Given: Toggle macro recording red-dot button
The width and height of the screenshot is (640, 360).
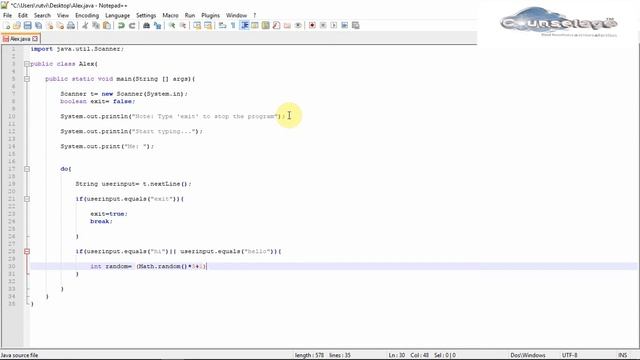Looking at the screenshot, I should (x=312, y=25).
